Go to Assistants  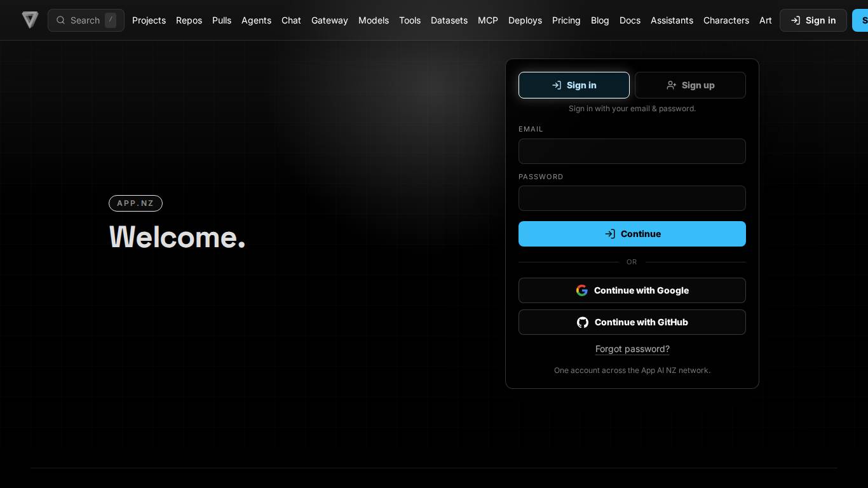[672, 20]
